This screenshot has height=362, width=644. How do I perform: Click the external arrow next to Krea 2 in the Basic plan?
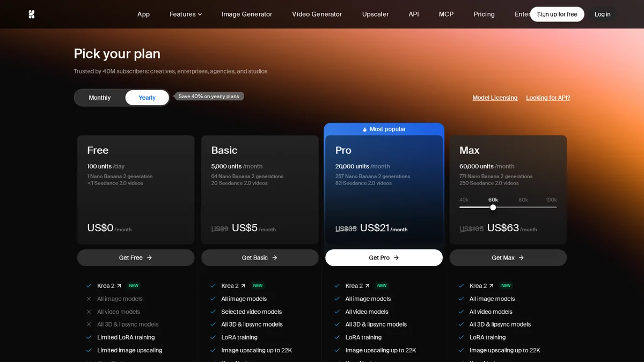click(x=243, y=286)
